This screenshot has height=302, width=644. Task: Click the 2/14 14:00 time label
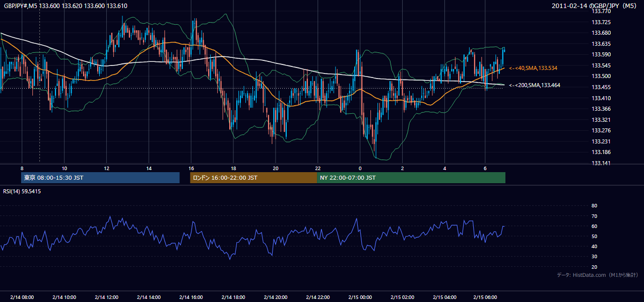149,297
